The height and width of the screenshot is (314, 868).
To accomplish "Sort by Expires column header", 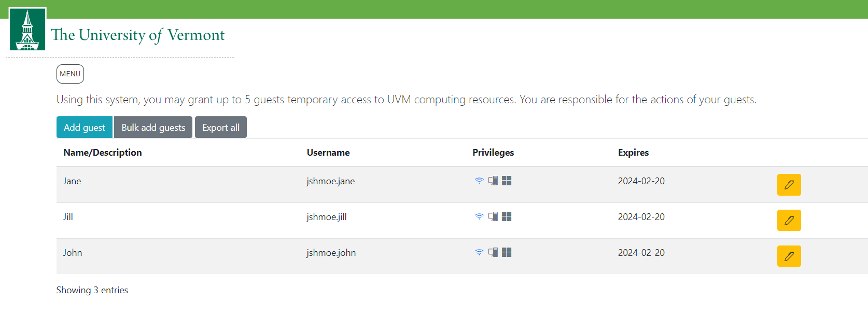I will (633, 153).
